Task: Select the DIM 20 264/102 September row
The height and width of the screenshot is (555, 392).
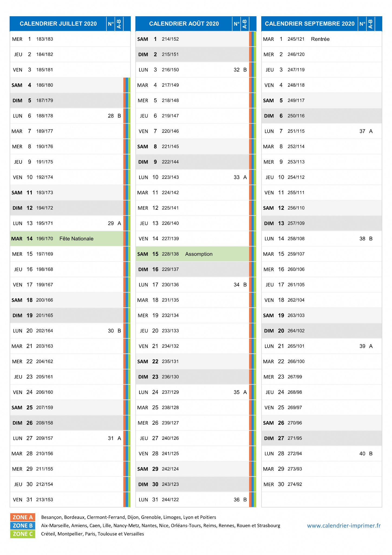Action: [x=322, y=331]
